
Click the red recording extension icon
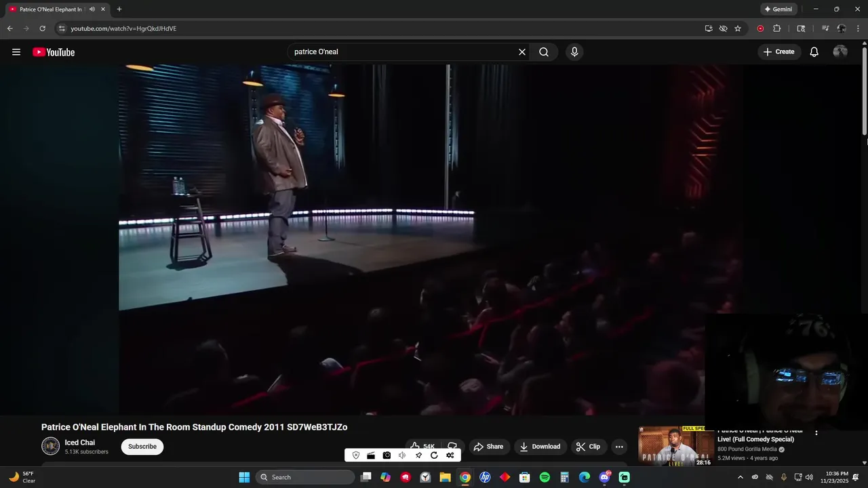click(760, 28)
